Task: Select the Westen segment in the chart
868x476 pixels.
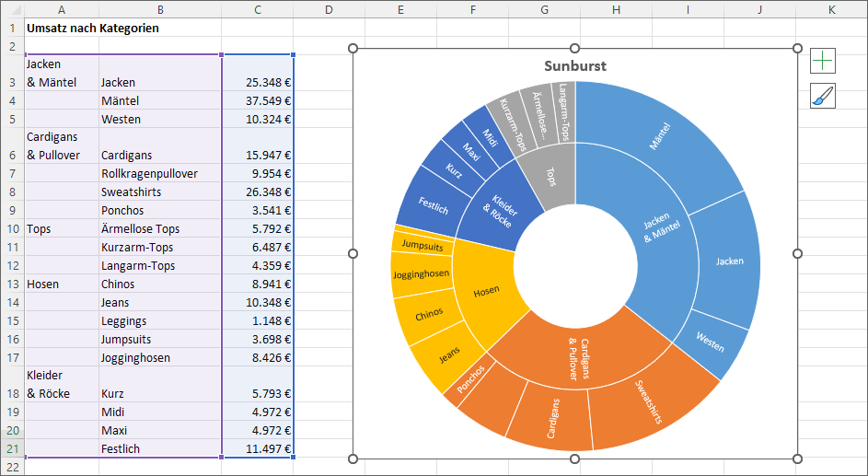Action: coord(708,341)
